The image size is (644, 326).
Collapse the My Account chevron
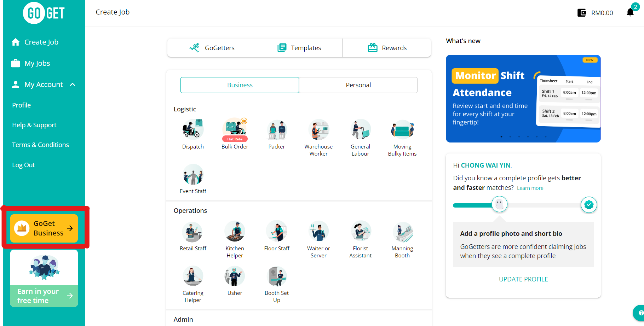(x=73, y=85)
